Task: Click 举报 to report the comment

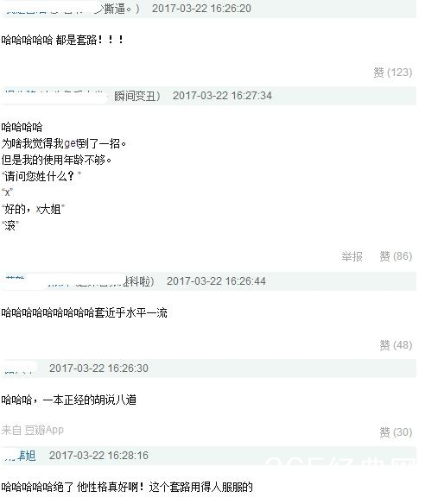Action: (352, 256)
